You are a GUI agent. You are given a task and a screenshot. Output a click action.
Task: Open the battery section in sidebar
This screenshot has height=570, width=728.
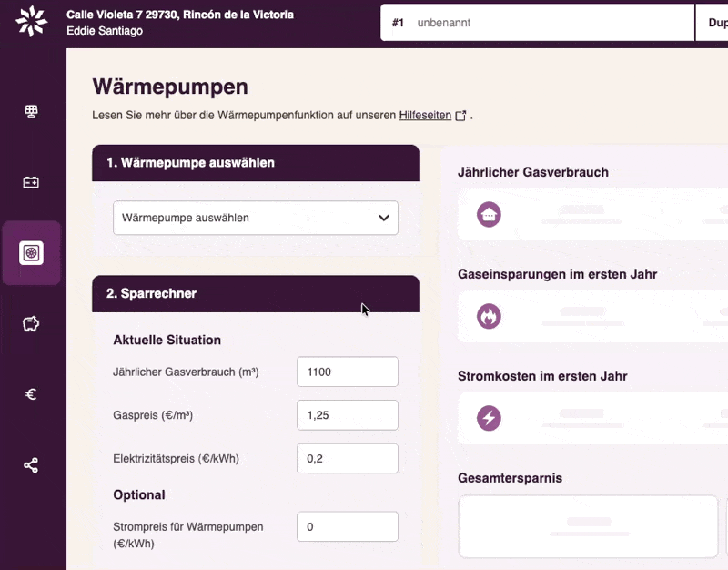[32, 182]
